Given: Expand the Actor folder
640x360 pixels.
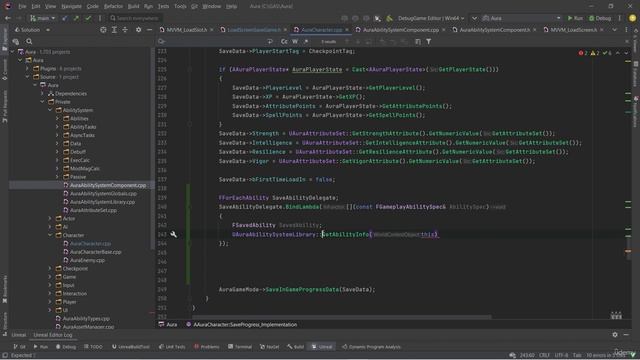Looking at the screenshot, I should pyautogui.click(x=50, y=218).
